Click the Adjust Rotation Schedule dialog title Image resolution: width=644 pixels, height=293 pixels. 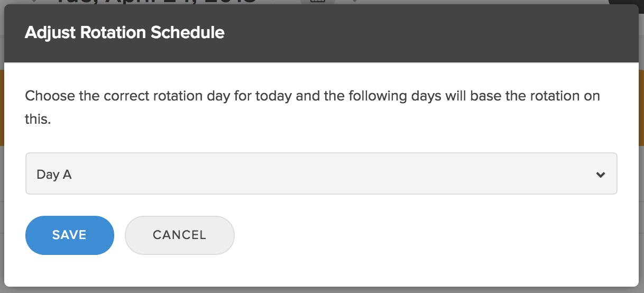pyautogui.click(x=125, y=32)
